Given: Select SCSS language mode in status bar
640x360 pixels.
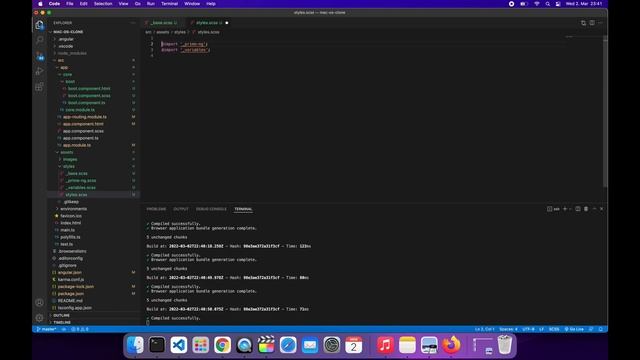Looking at the screenshot, I should [x=554, y=329].
